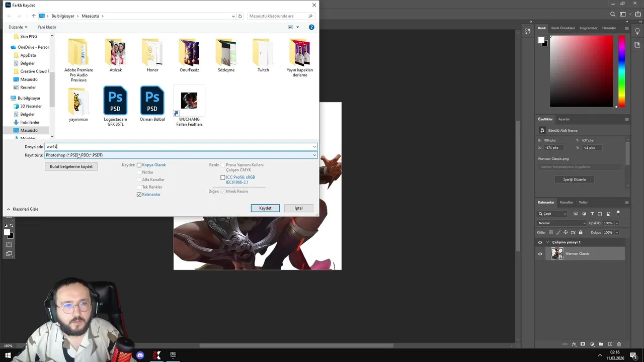The width and height of the screenshot is (644, 362).
Task: Click the Photoshop search magnifier icon
Action: coord(612,14)
